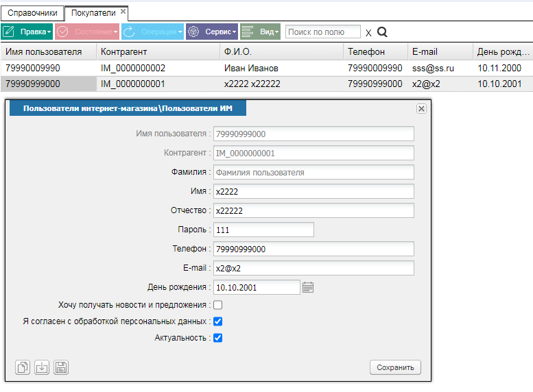Clear search with the X icon

tap(368, 33)
